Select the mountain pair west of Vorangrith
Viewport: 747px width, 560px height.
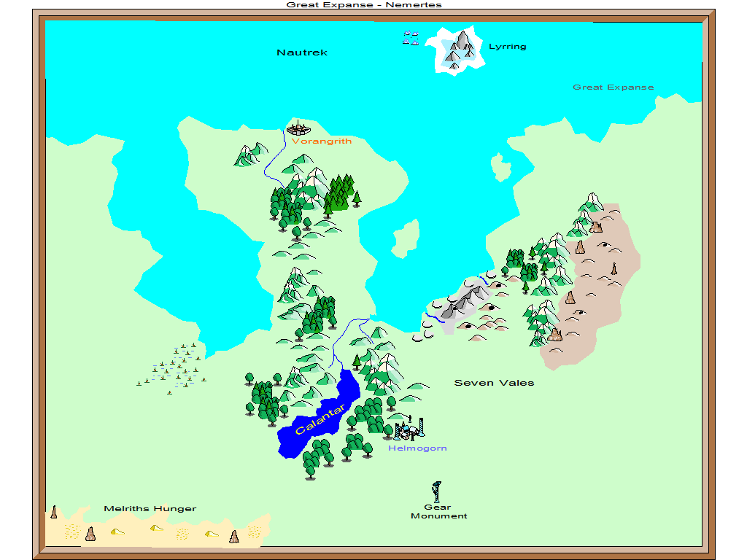(251, 155)
